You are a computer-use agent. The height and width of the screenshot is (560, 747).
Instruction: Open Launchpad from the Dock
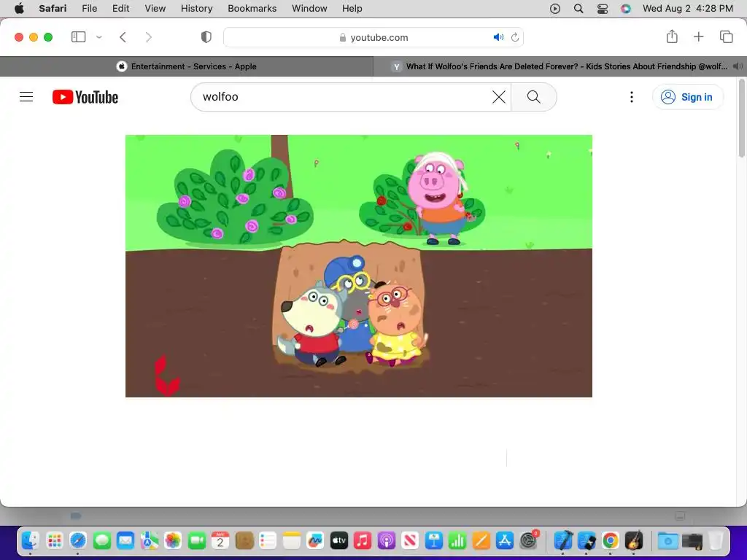54,540
